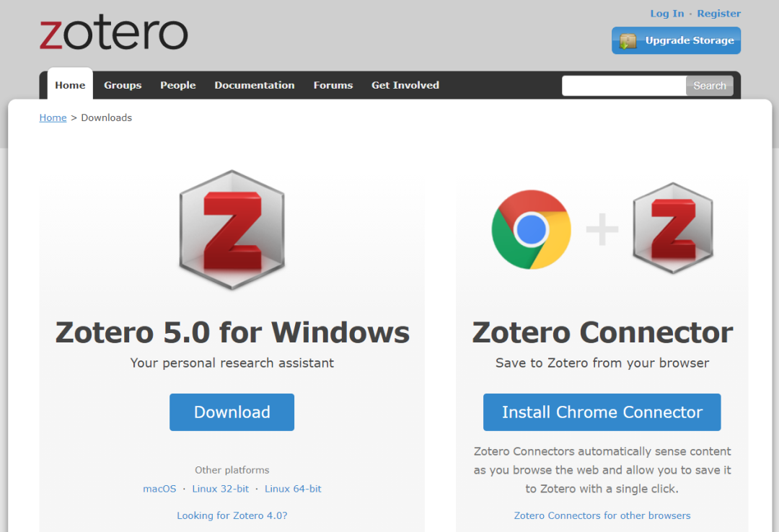This screenshot has height=532, width=779.
Task: Click 'Your personal research assistant' text
Action: click(232, 363)
